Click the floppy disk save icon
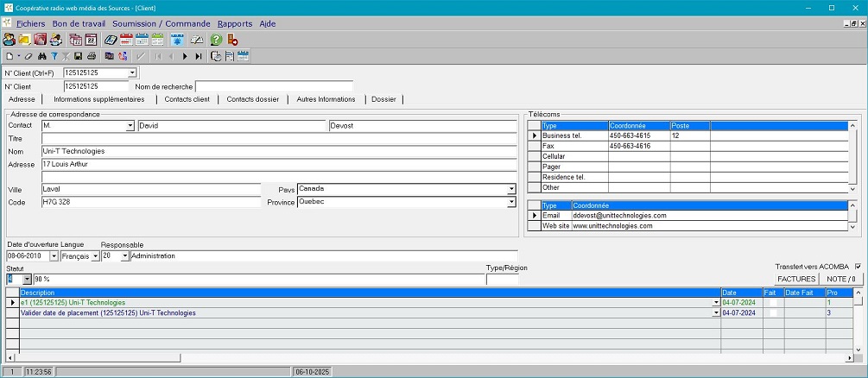The height and width of the screenshot is (378, 868). [79, 56]
